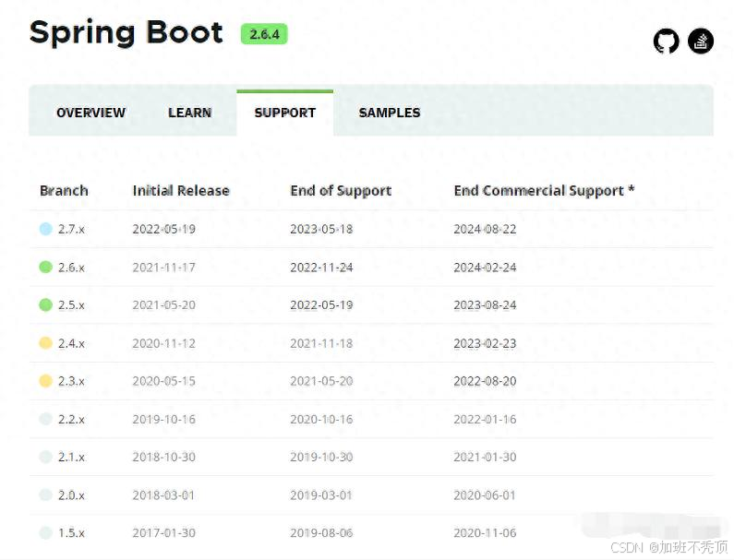Select the 1.5.x branch label
The width and height of the screenshot is (734, 560).
(71, 533)
